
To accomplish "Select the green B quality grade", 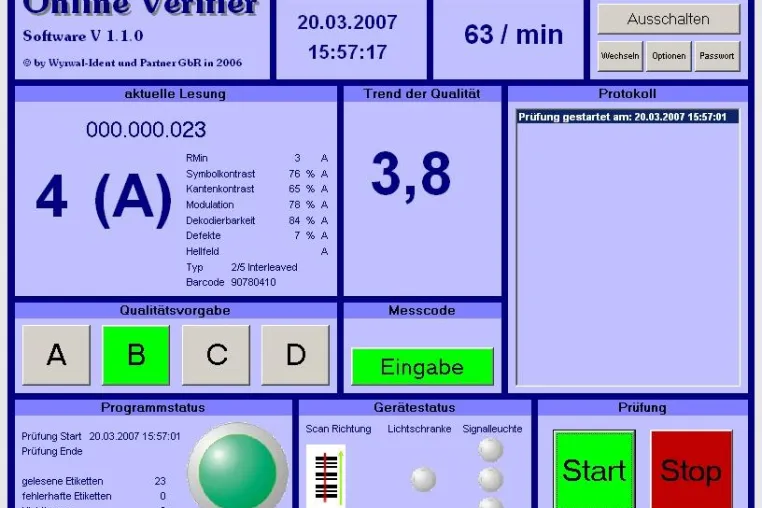I will pos(136,355).
